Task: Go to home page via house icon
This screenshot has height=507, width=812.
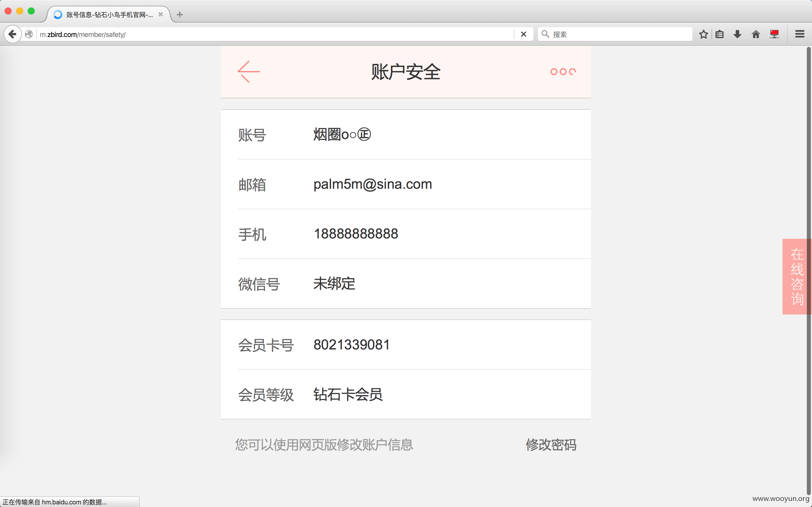Action: (x=756, y=34)
